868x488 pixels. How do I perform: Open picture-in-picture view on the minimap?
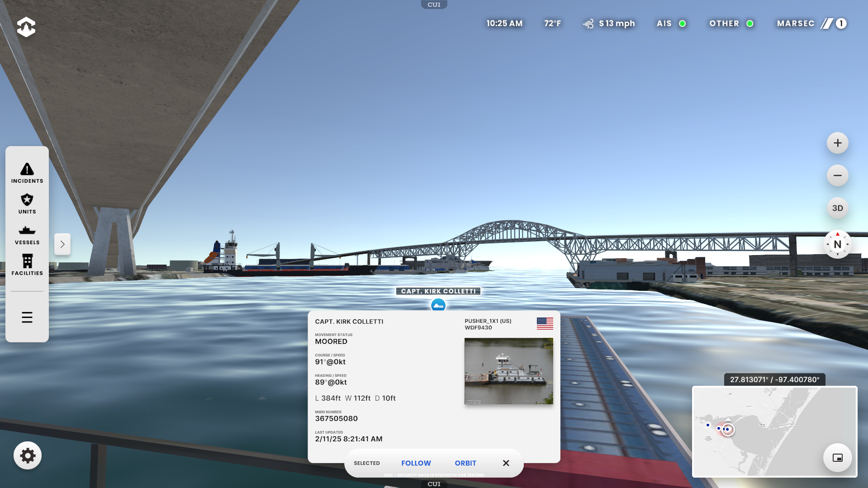click(837, 457)
